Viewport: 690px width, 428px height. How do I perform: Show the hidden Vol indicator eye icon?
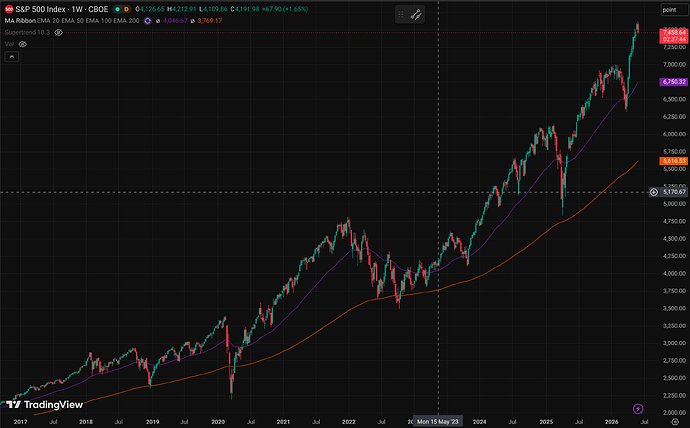click(23, 44)
